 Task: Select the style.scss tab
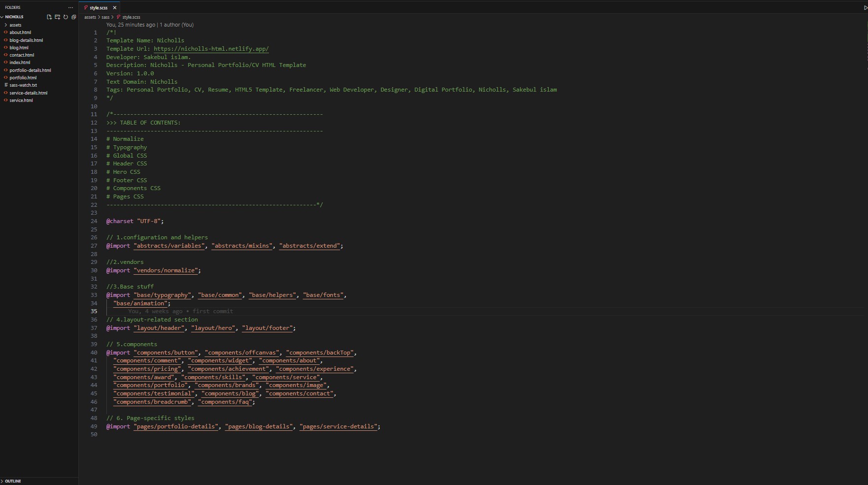99,8
